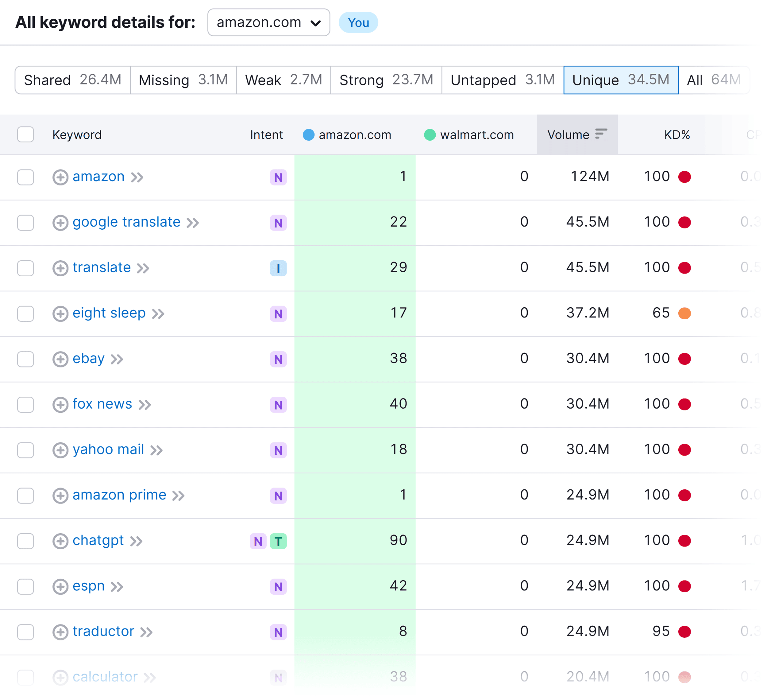Image resolution: width=767 pixels, height=700 pixels.
Task: Open the yahoo mail keyword link
Action: pyautogui.click(x=108, y=449)
